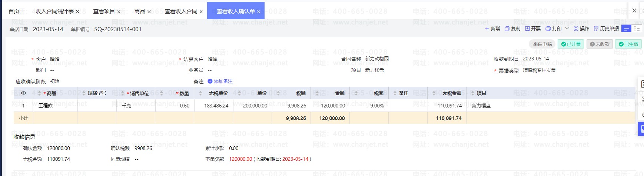Screen dimensions: 644x176
Task: Switch to the 收入合同统计表 tab
Action: (x=55, y=11)
